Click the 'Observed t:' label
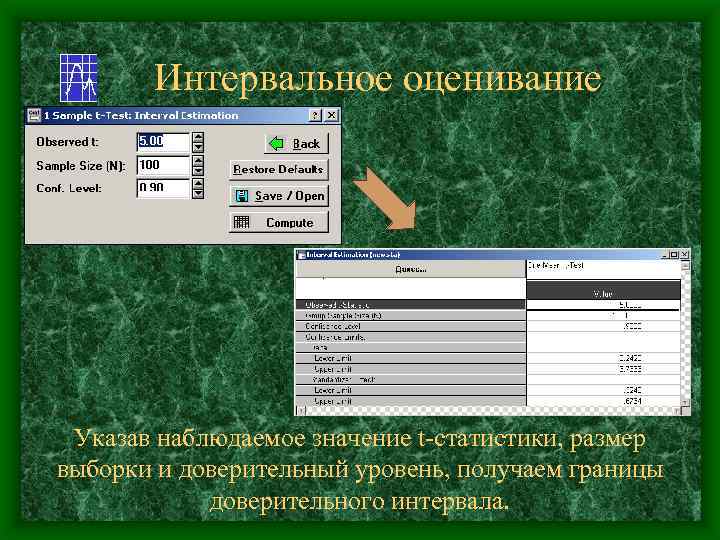The width and height of the screenshot is (720, 540). pos(68,142)
